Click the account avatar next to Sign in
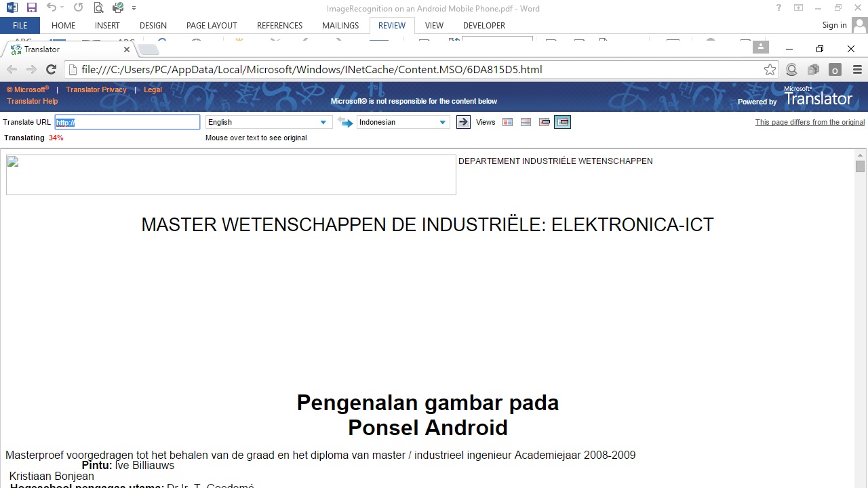 coord(860,25)
